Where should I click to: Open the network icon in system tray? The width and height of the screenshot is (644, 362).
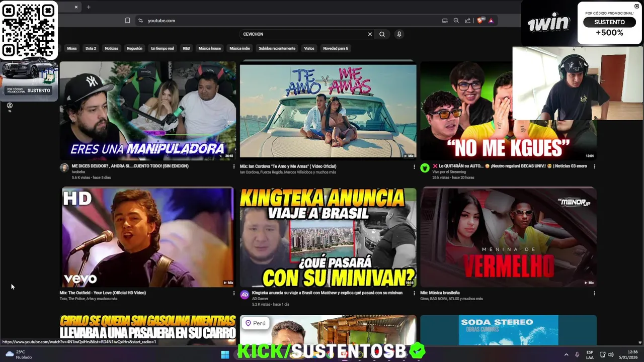click(x=602, y=354)
